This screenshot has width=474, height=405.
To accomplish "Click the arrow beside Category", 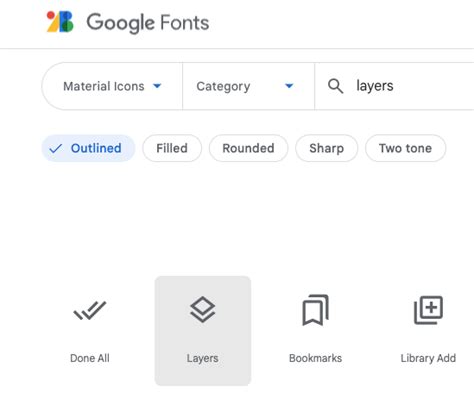I will click(x=289, y=86).
